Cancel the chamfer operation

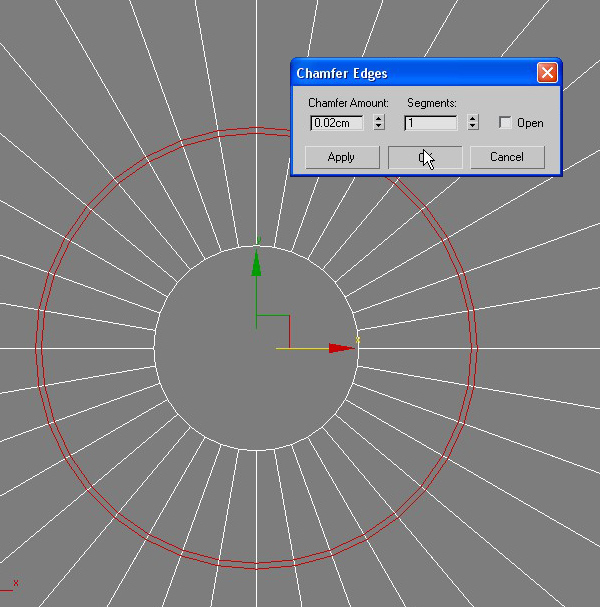click(507, 157)
